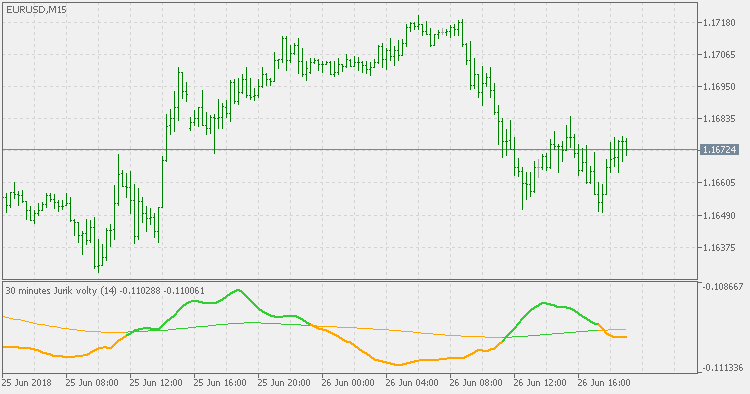Click the 1.16605 price axis label
Screen dimensions: 750x394
719,183
